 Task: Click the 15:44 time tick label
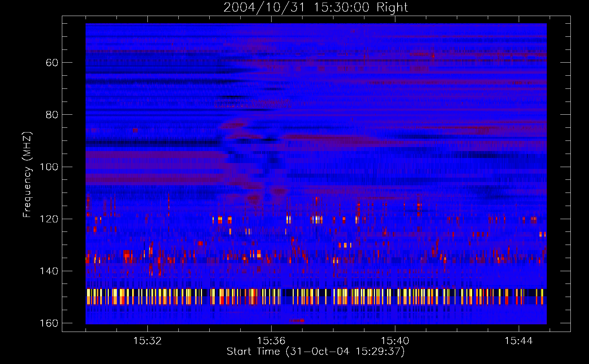point(519,341)
